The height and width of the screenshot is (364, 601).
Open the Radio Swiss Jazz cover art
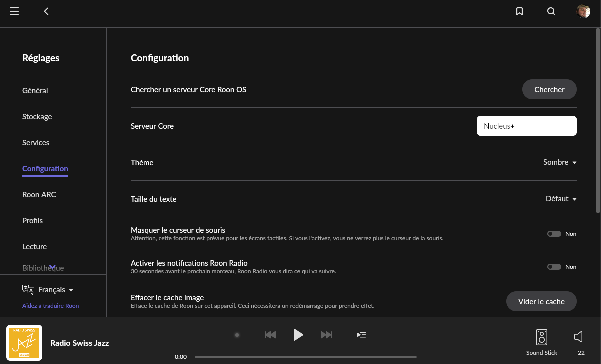click(x=24, y=343)
